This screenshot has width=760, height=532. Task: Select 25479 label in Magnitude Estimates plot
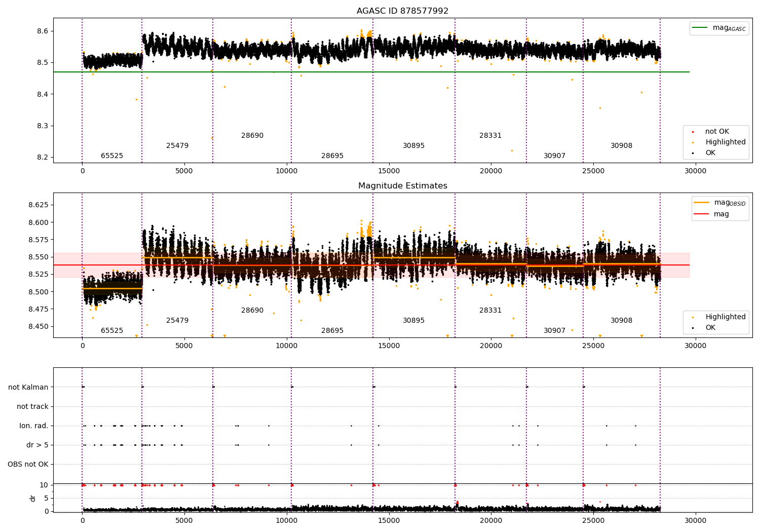(x=177, y=321)
